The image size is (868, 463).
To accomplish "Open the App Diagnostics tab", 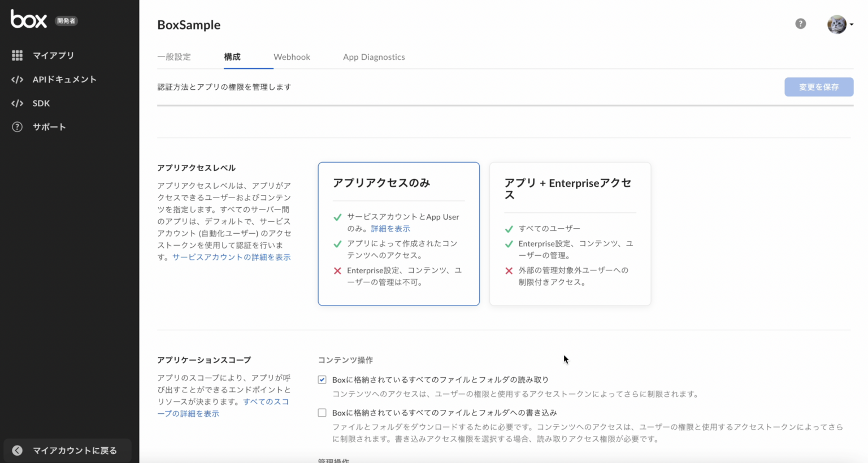I will (374, 56).
